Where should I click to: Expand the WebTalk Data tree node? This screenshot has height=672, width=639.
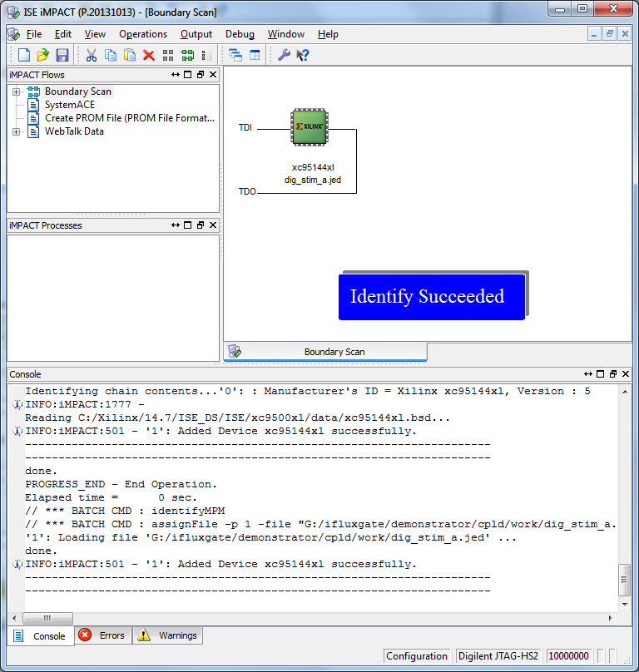pos(17,131)
